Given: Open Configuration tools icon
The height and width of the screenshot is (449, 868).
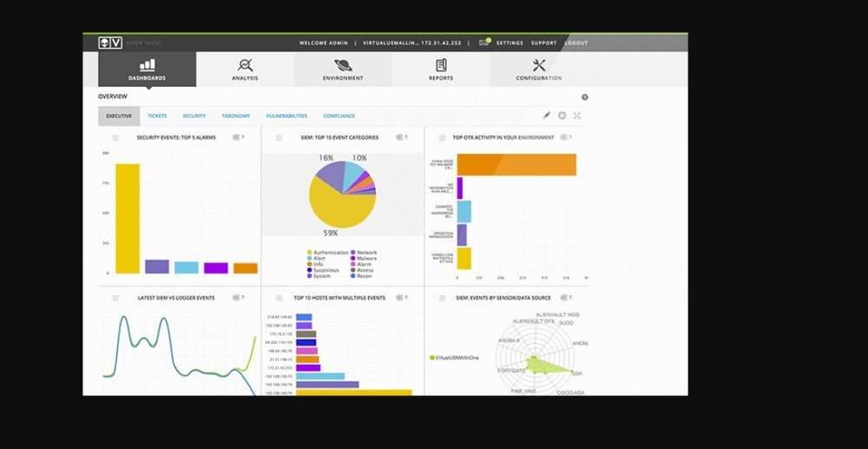Looking at the screenshot, I should tap(539, 69).
